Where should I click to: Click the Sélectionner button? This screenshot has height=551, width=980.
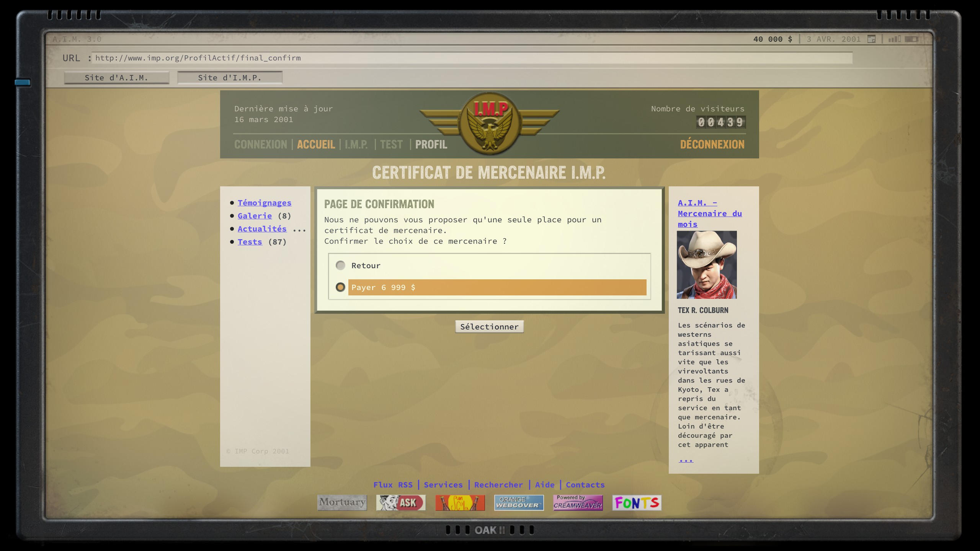pos(489,326)
